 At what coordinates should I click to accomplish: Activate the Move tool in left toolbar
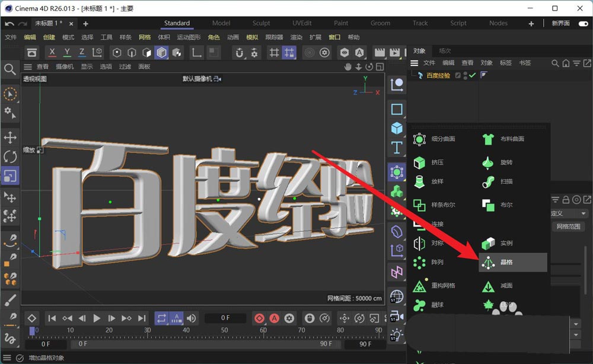tap(10, 138)
